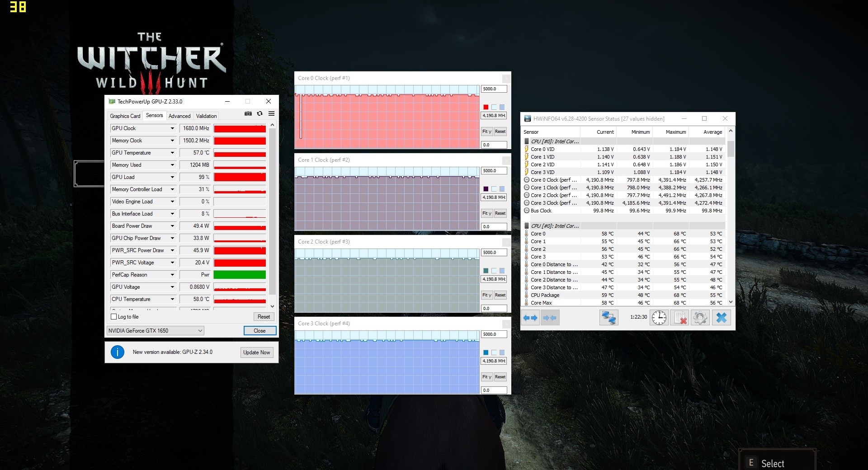The image size is (868, 470).
Task: Close HWiNFO sensors with blue X icon
Action: [x=722, y=318]
